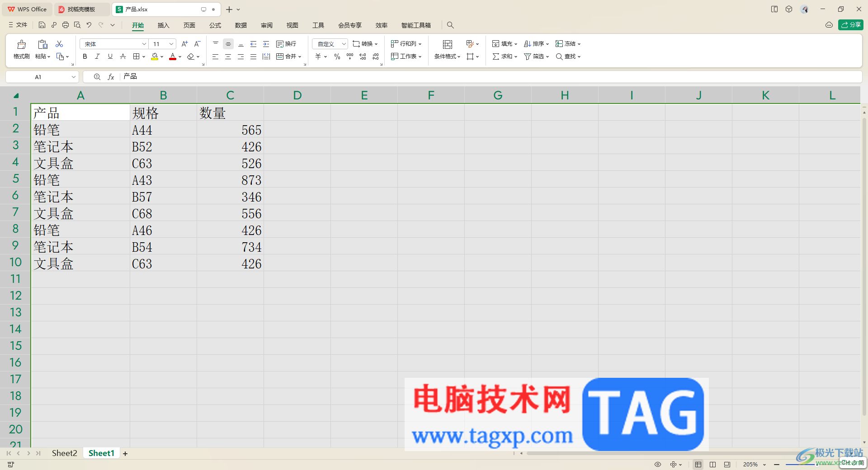Toggle top vertical alignment

click(216, 44)
